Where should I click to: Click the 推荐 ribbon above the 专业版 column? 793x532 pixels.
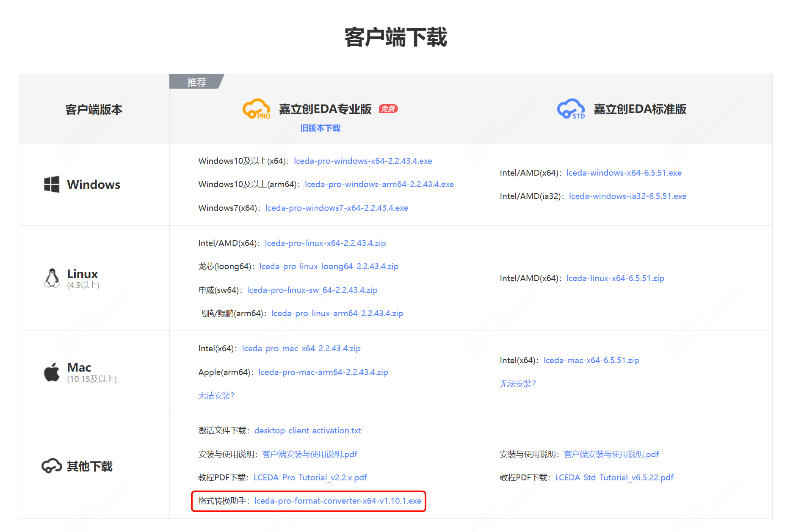tap(196, 81)
